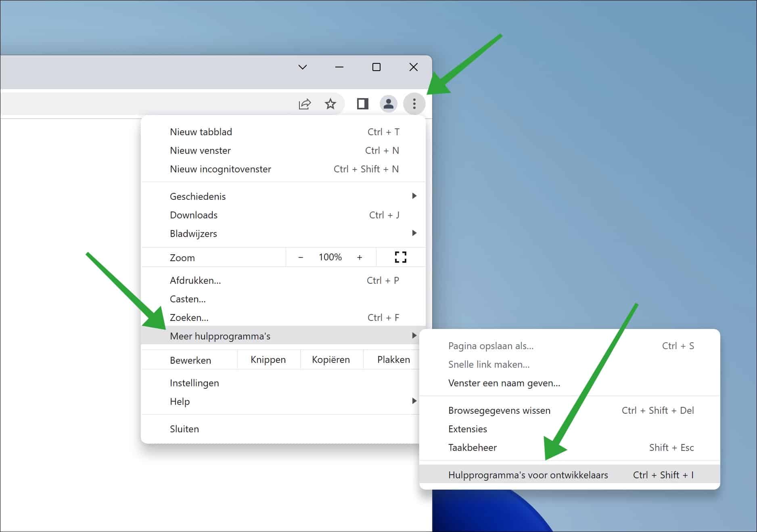Bookmark the page with the star icon
757x532 pixels.
pyautogui.click(x=330, y=104)
